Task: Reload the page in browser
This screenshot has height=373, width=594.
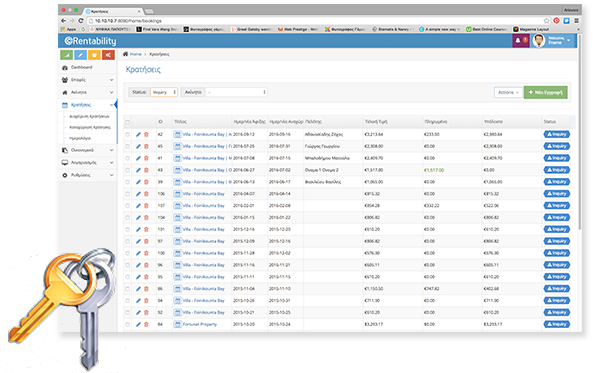Action: 81,21
